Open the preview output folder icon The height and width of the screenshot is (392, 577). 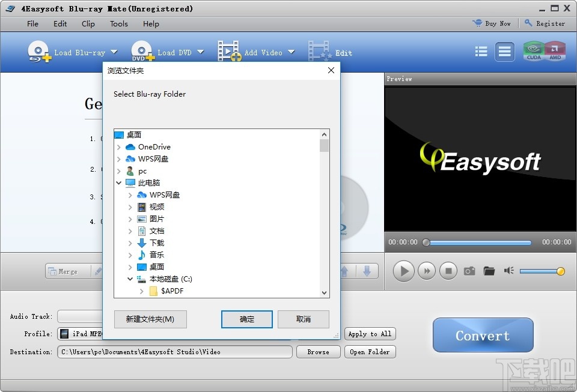click(x=488, y=271)
